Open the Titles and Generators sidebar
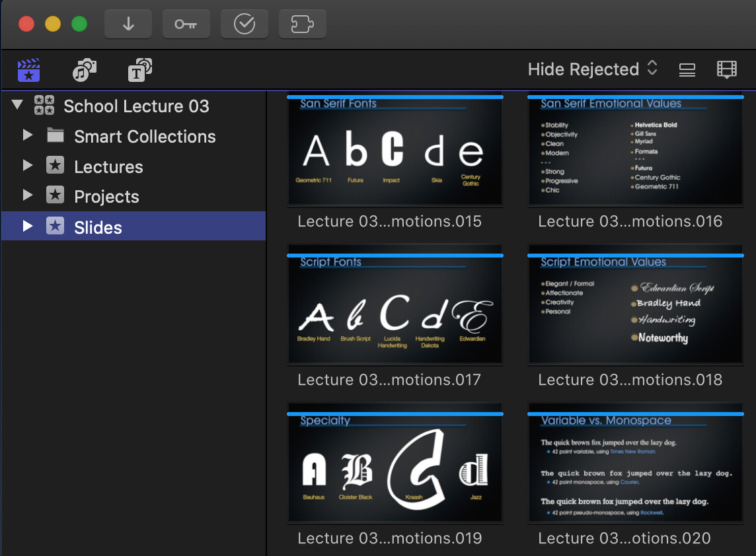 (x=139, y=70)
